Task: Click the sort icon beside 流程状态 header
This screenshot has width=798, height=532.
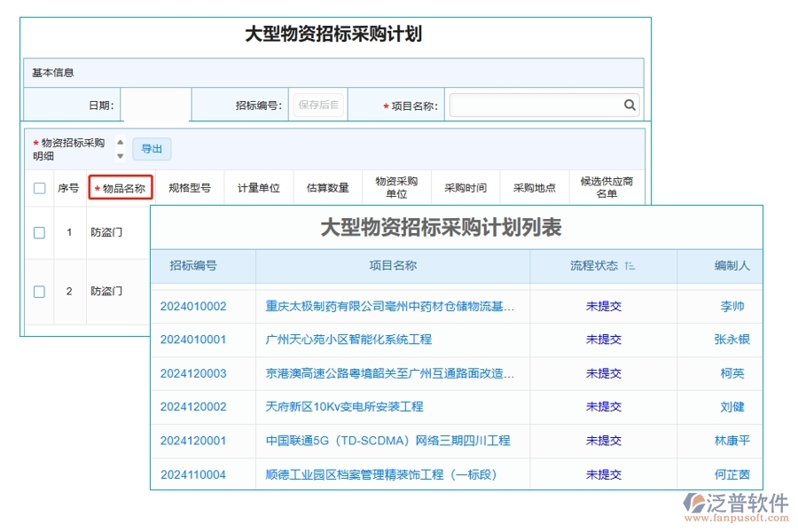Action: (x=630, y=265)
